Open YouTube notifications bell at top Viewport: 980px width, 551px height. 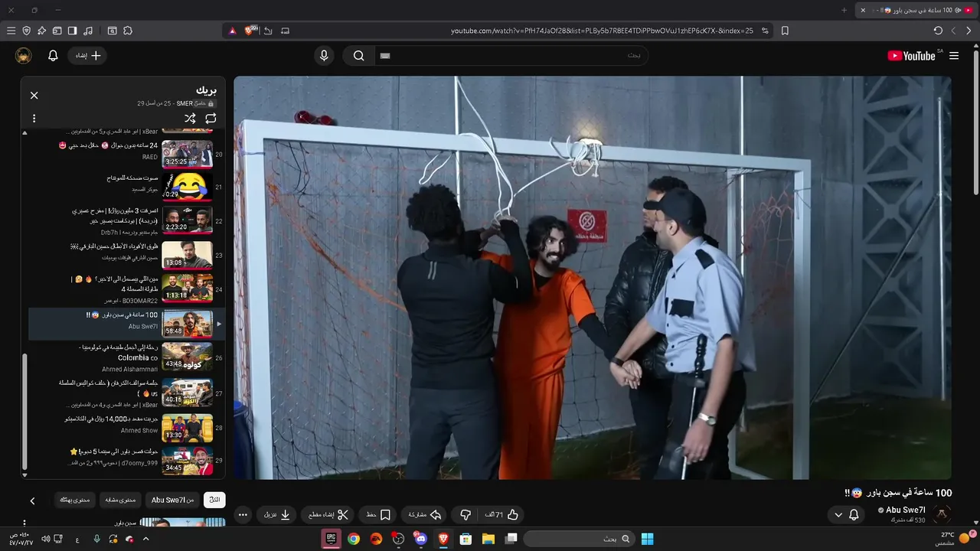53,56
